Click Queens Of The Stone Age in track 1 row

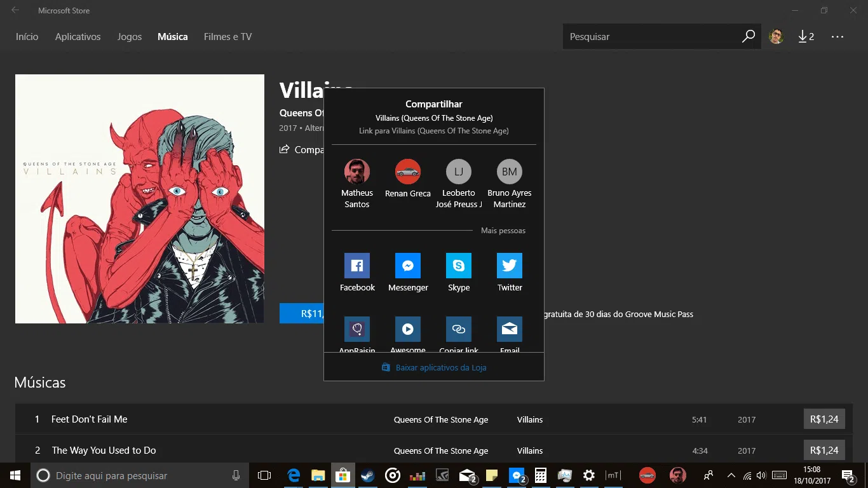click(x=441, y=420)
